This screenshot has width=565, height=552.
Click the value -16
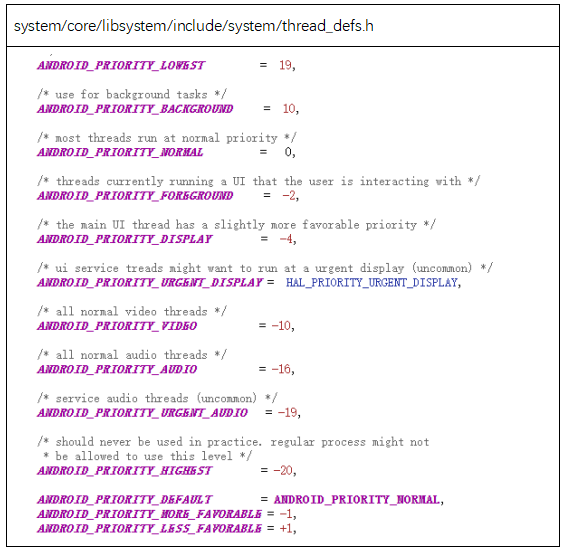(281, 369)
